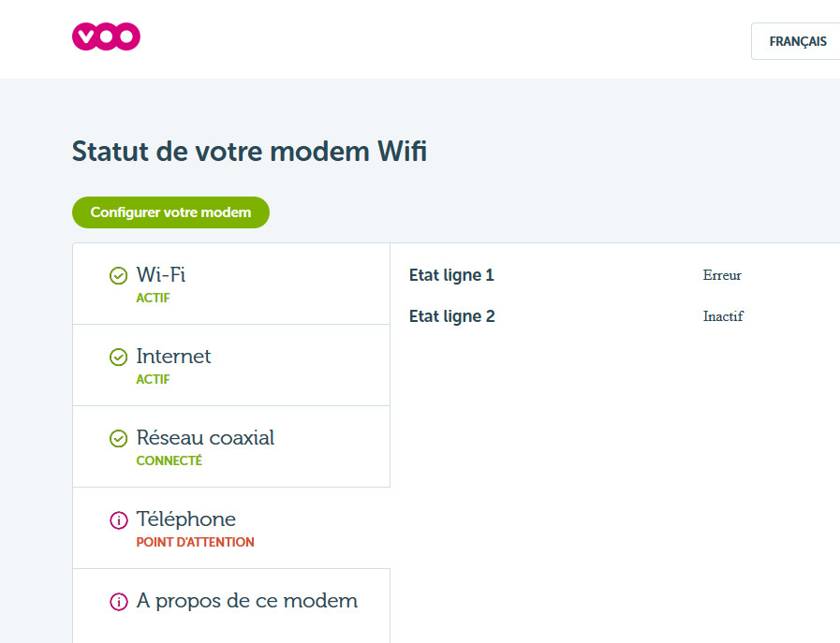The image size is (840, 643).
Task: Select the Réseau coaxial section
Action: tap(206, 438)
